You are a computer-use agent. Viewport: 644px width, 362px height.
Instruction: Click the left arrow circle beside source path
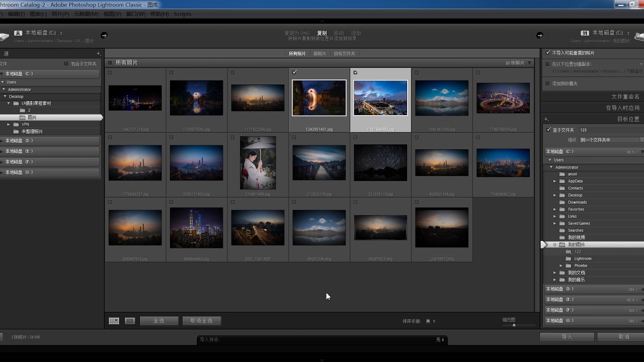coord(104,35)
